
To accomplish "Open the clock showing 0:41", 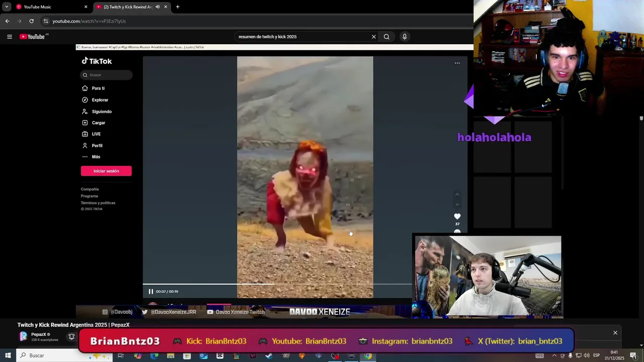I will tap(614, 355).
